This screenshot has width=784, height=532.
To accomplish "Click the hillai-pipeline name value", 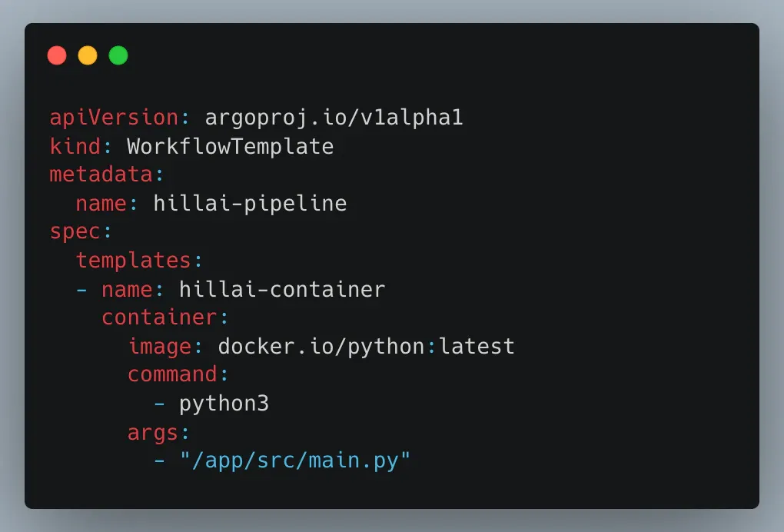I will pyautogui.click(x=250, y=204).
